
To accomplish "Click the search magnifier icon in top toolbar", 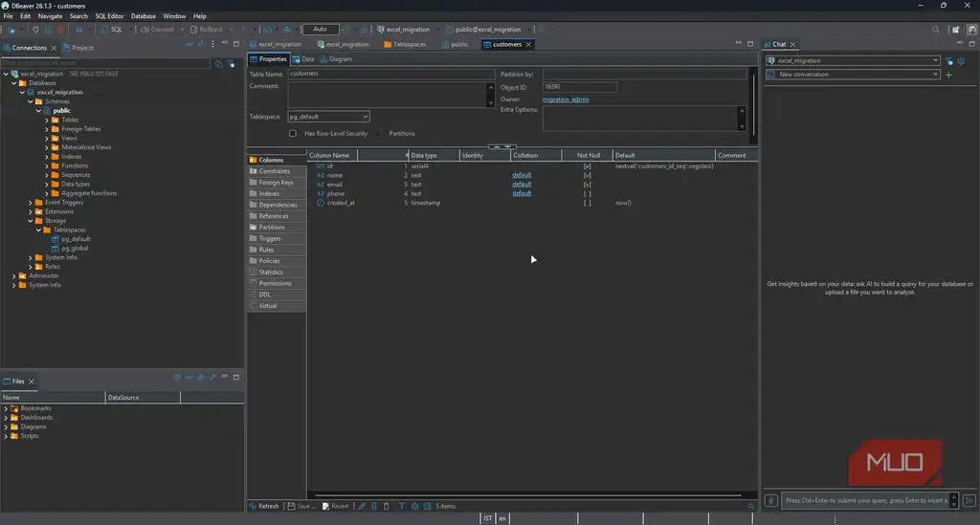I will [x=936, y=30].
